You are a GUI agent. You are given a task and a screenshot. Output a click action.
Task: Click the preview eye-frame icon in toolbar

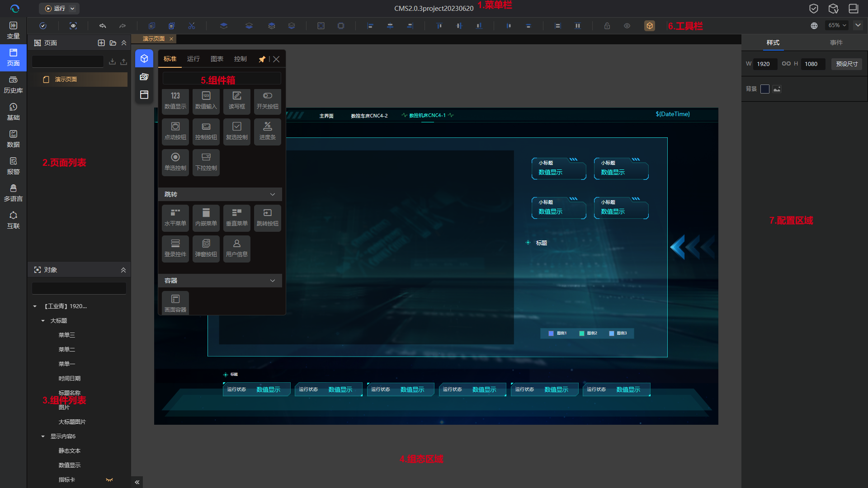click(x=73, y=26)
